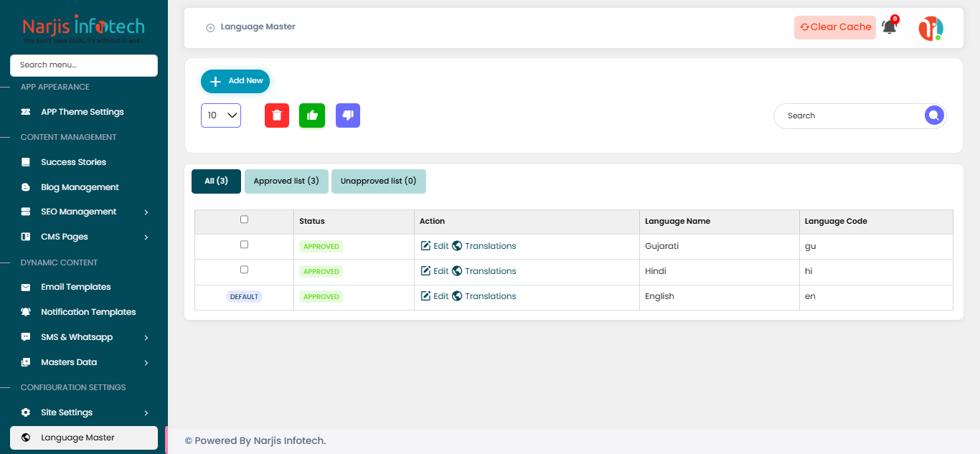This screenshot has height=454, width=980.
Task: Expand the CMS Pages submenu chevron
Action: [146, 237]
